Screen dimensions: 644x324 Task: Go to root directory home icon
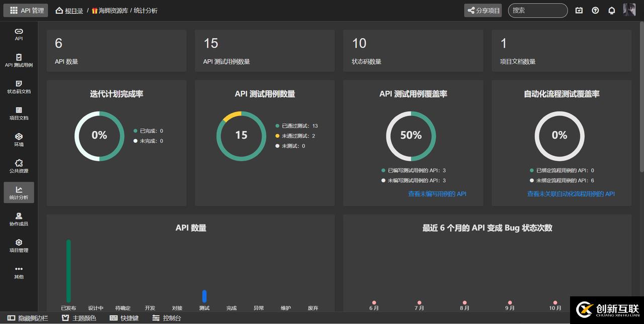59,10
